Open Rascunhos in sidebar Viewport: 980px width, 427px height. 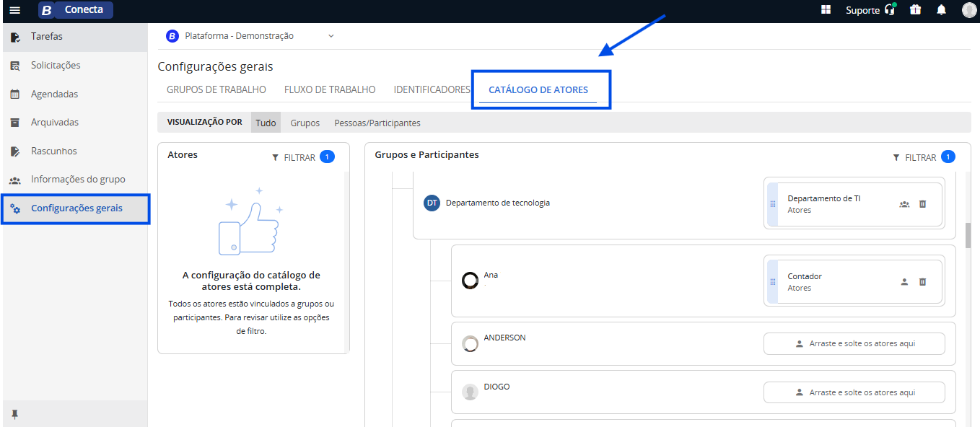75,151
